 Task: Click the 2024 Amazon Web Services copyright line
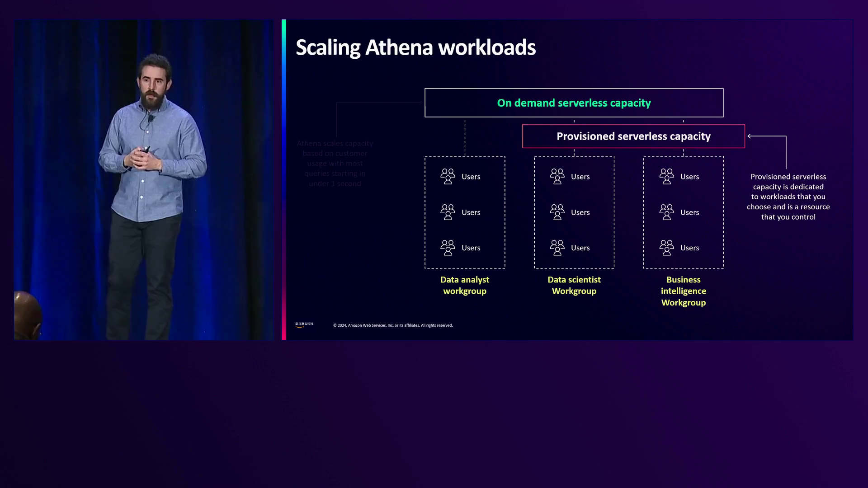click(393, 325)
